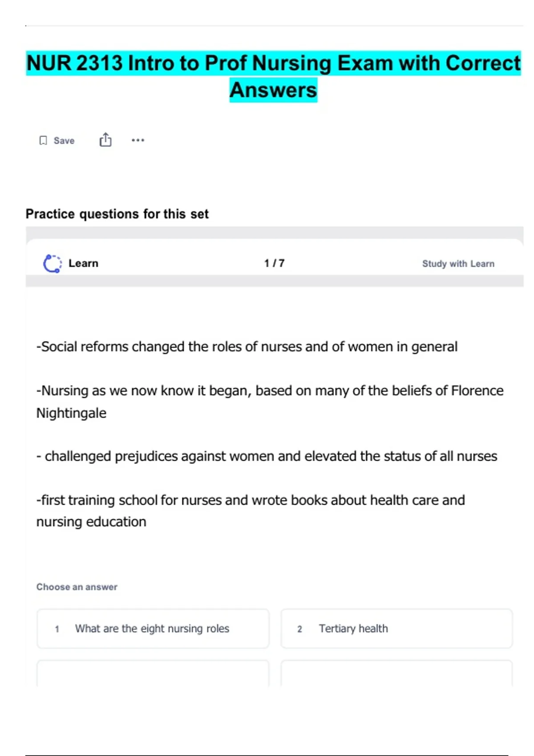Click the 1 / 7 question counter
The width and height of the screenshot is (534, 756).
point(274,263)
